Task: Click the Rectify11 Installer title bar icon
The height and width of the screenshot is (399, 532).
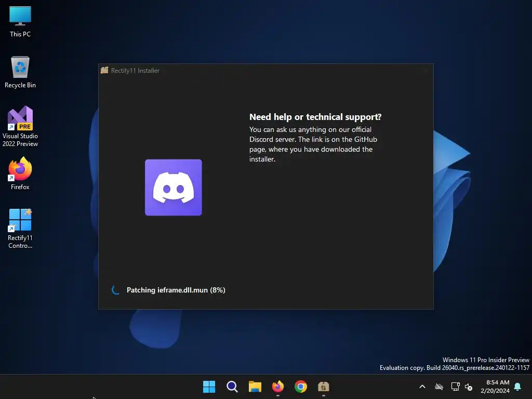Action: (x=104, y=70)
